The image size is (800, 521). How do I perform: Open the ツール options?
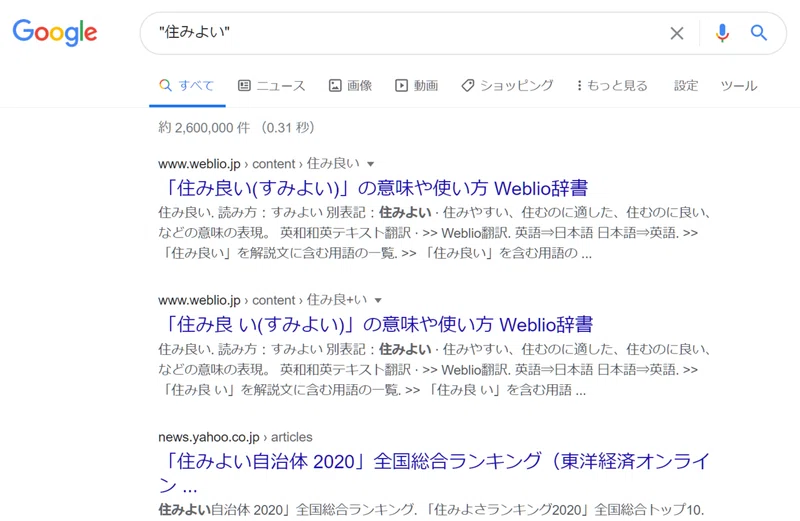point(739,85)
